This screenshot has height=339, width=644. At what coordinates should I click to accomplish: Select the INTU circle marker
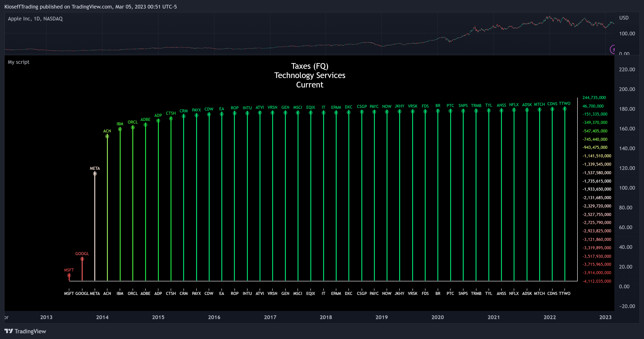point(247,113)
